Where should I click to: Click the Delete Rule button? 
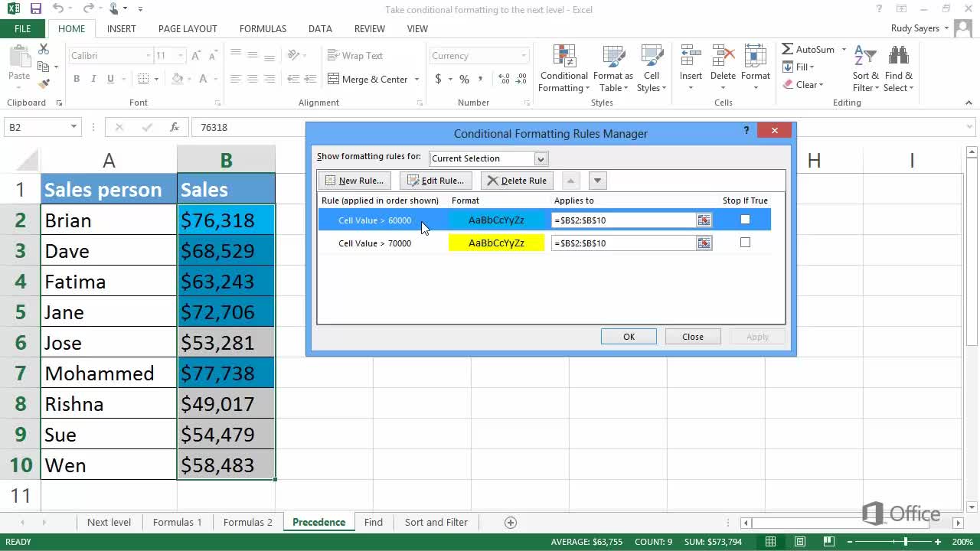(517, 181)
